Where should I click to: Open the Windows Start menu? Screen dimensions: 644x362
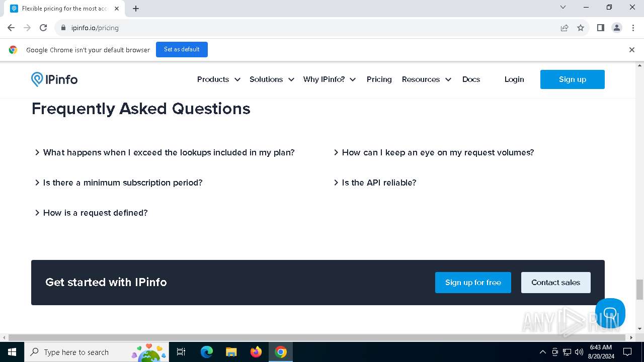click(12, 352)
